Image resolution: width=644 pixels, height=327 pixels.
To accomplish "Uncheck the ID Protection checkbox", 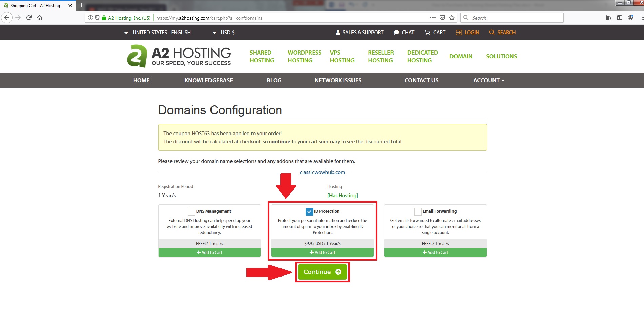I will [x=309, y=211].
